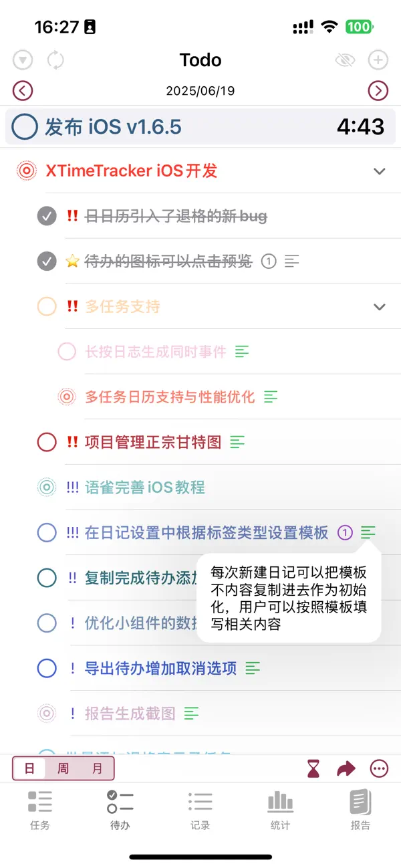The image size is (401, 868).
Task: Sync tasks with the refresh icon
Action: [56, 60]
